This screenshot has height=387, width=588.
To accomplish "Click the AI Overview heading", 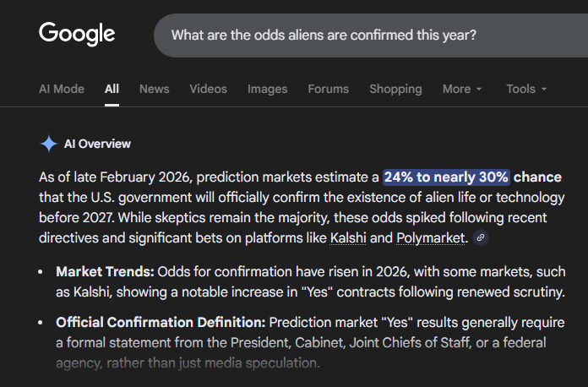I will (x=97, y=144).
